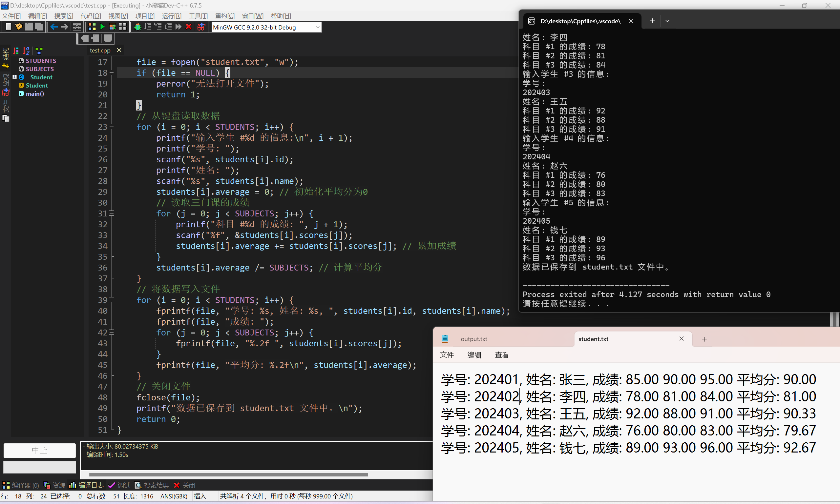Open the 查看 menu in Notepad
840x504 pixels.
tap(502, 355)
